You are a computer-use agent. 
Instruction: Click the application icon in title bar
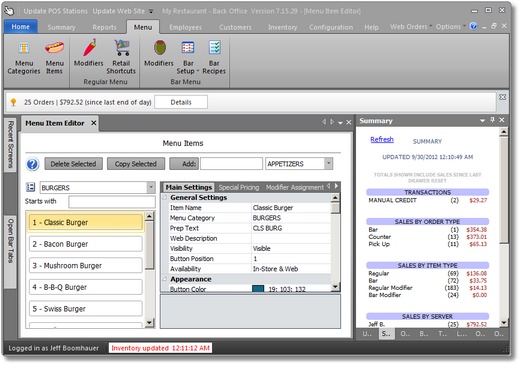click(9, 11)
